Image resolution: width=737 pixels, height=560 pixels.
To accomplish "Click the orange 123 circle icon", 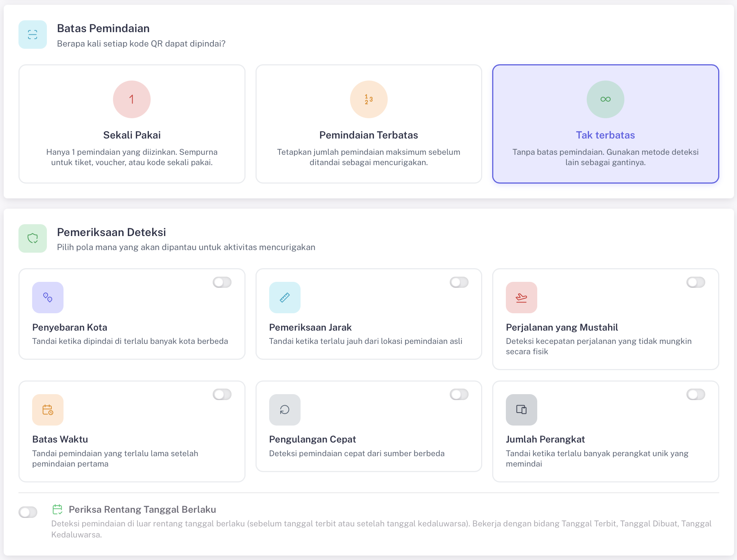I will tap(368, 99).
